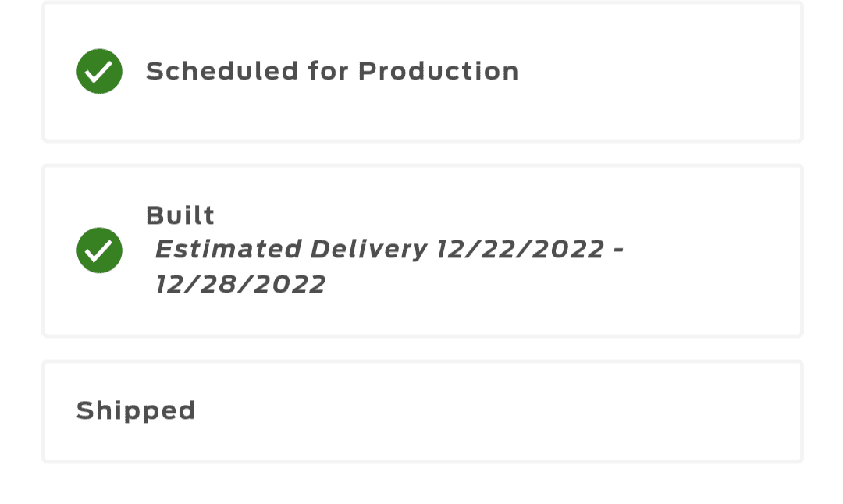Tap the word Estimated in Built card
Image resolution: width=843 pixels, height=504 pixels.
pos(228,250)
